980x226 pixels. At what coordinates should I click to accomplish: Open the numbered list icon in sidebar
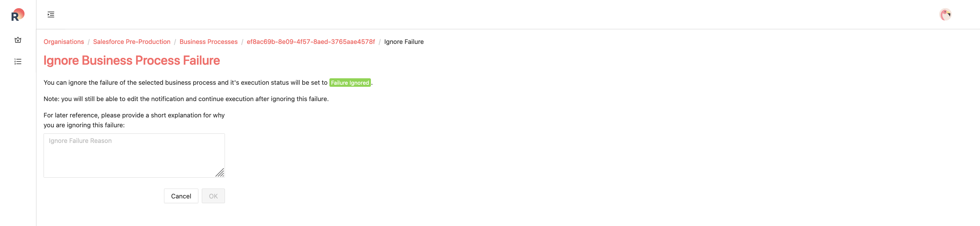tap(18, 62)
